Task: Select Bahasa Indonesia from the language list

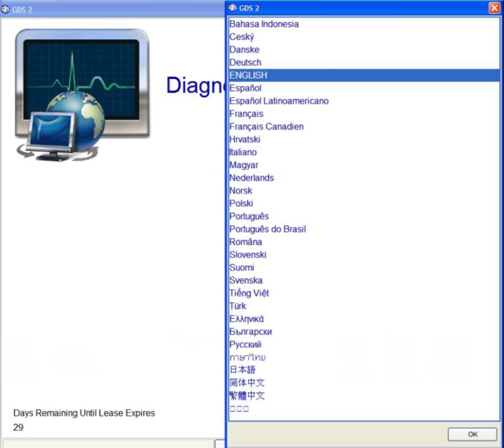Action: [x=364, y=24]
